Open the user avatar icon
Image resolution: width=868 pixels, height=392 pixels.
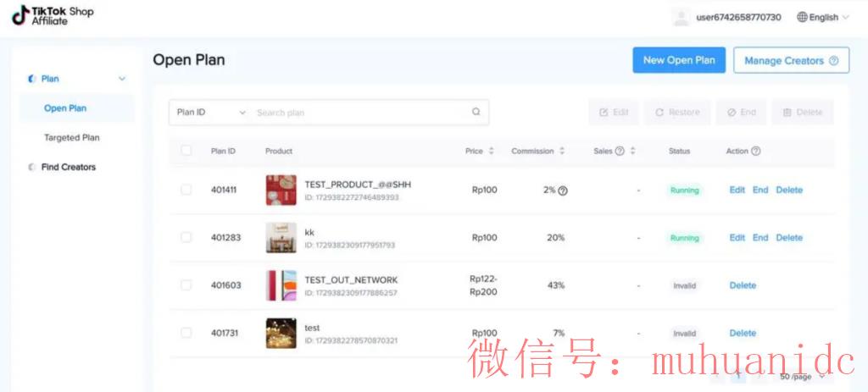tap(681, 17)
